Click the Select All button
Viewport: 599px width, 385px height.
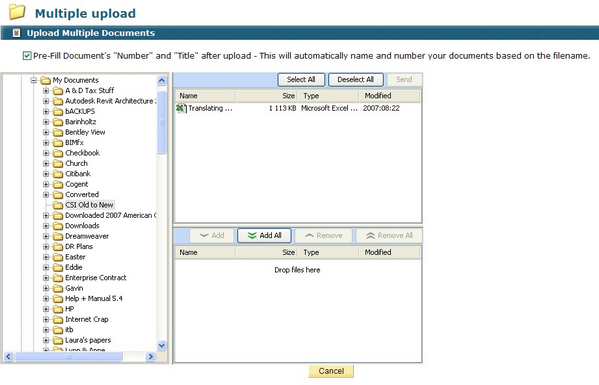[x=301, y=79]
